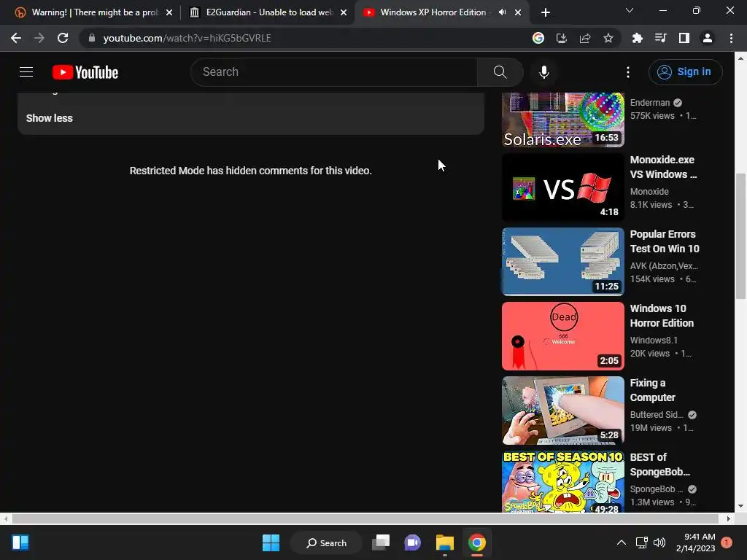This screenshot has width=747, height=560.
Task: Reload the current YouTube page
Action: pyautogui.click(x=63, y=38)
